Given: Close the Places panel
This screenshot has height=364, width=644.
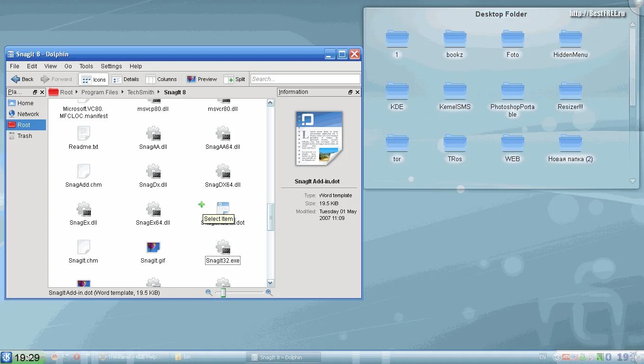Looking at the screenshot, I should click(x=42, y=92).
